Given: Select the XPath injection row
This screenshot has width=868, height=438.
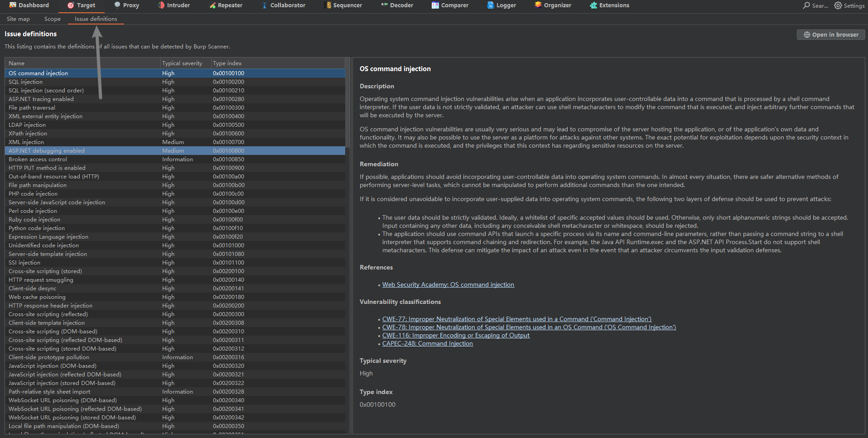Looking at the screenshot, I should pyautogui.click(x=175, y=134).
